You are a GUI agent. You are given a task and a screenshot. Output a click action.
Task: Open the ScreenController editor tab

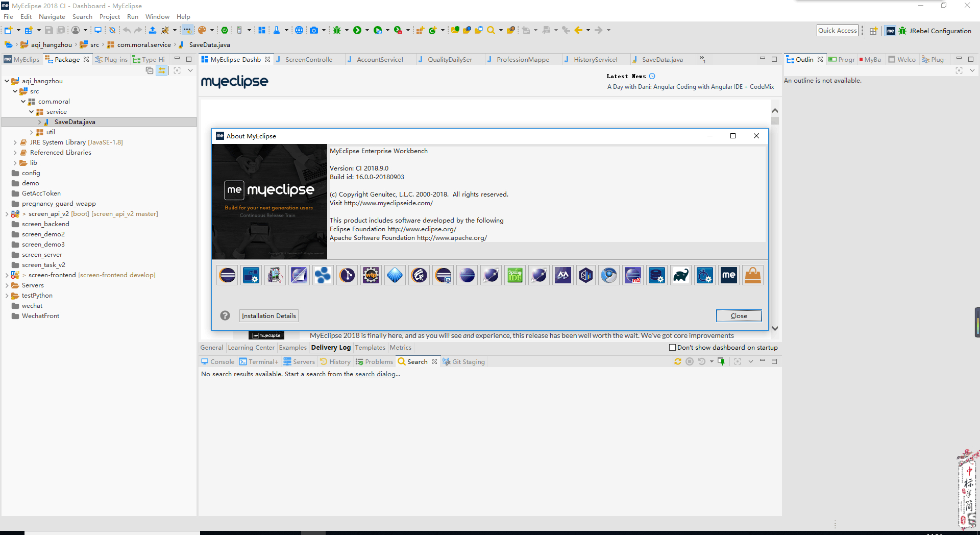[309, 60]
